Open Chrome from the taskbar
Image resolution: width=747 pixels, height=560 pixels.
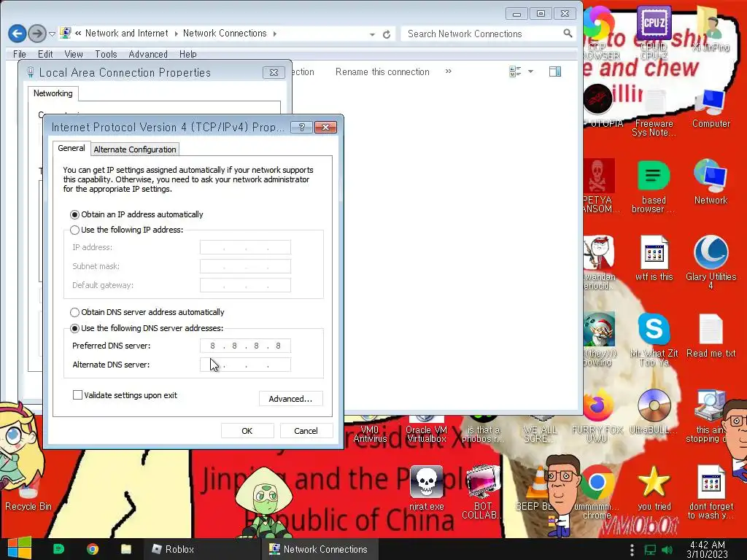click(x=93, y=549)
